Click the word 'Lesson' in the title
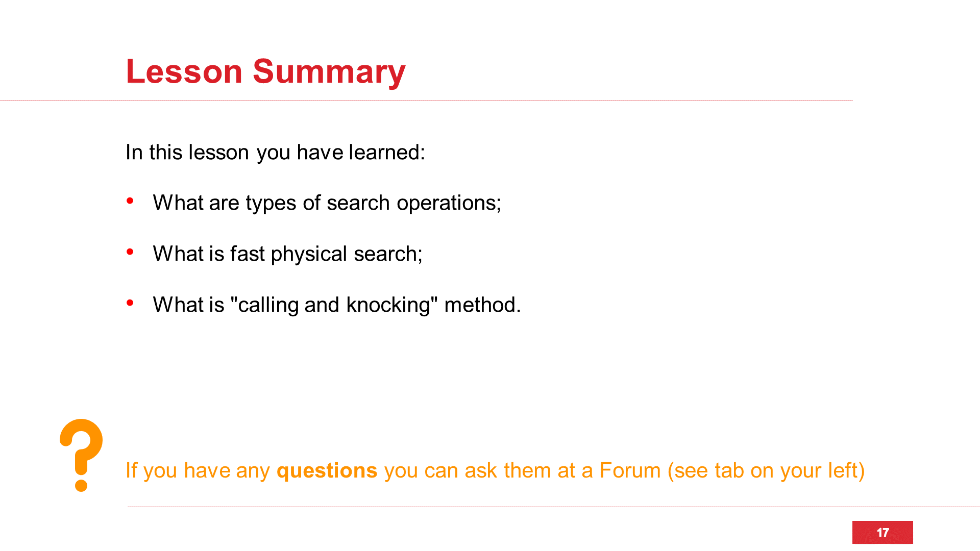Viewport: 980px width, 551px height. click(184, 71)
